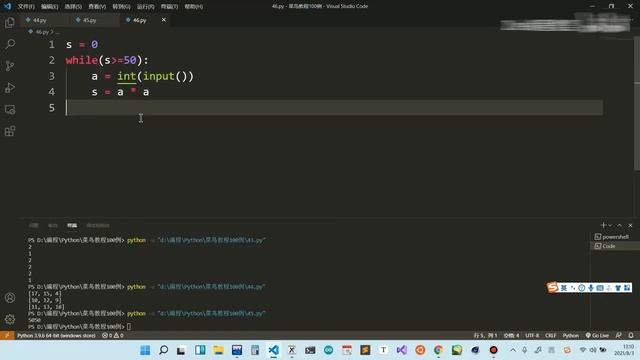Open the Sogou toolbox grid icon
The width and height of the screenshot is (640, 360).
coord(627,288)
